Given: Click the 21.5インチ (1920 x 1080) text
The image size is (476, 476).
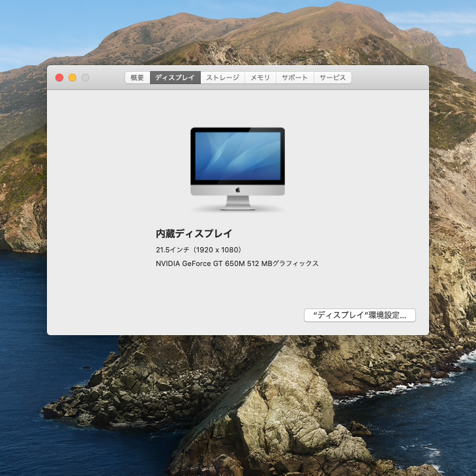Looking at the screenshot, I should pyautogui.click(x=199, y=250).
